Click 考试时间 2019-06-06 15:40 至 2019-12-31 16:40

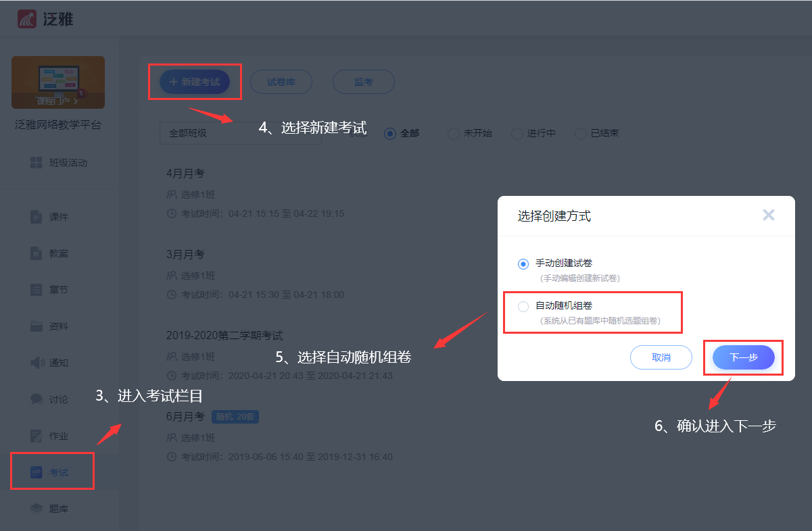tap(287, 457)
